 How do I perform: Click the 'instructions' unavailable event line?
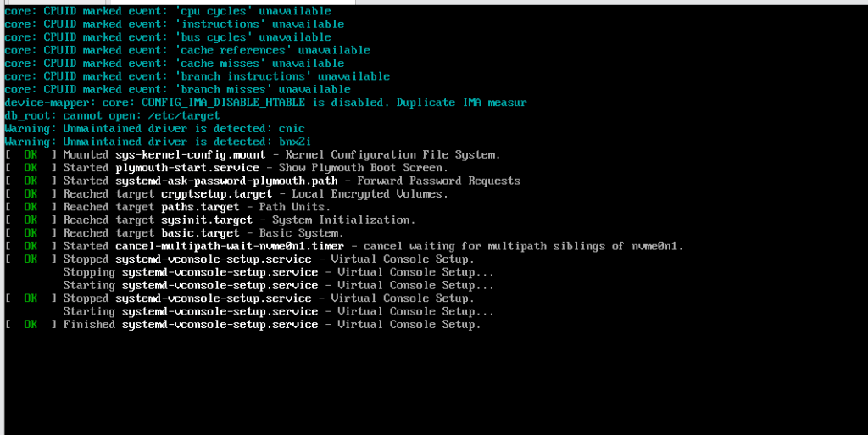click(x=174, y=24)
